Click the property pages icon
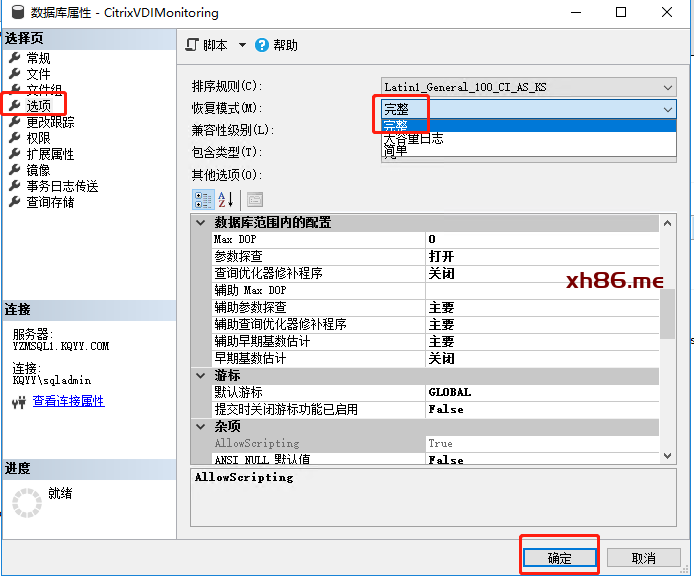 coord(254,199)
